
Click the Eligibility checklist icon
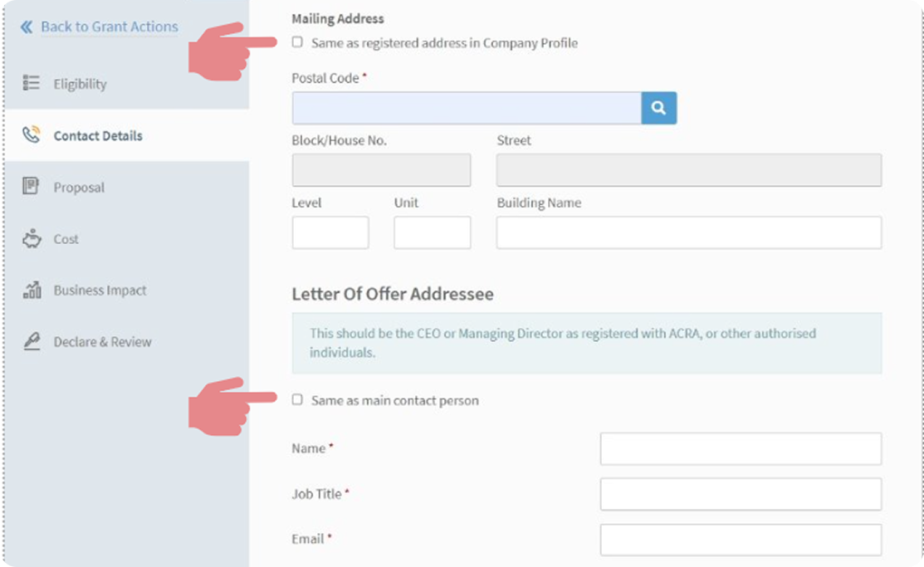[32, 83]
